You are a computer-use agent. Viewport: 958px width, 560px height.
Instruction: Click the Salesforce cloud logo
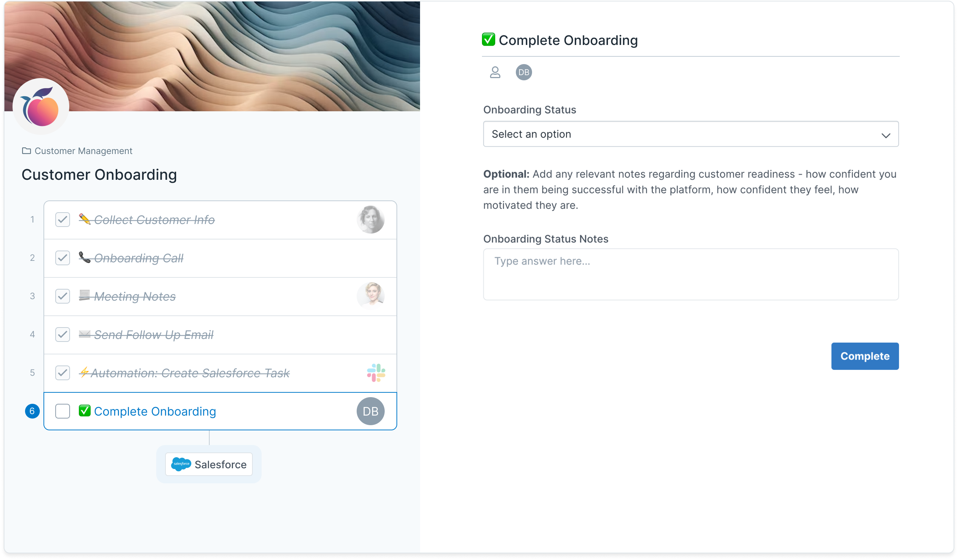click(181, 464)
